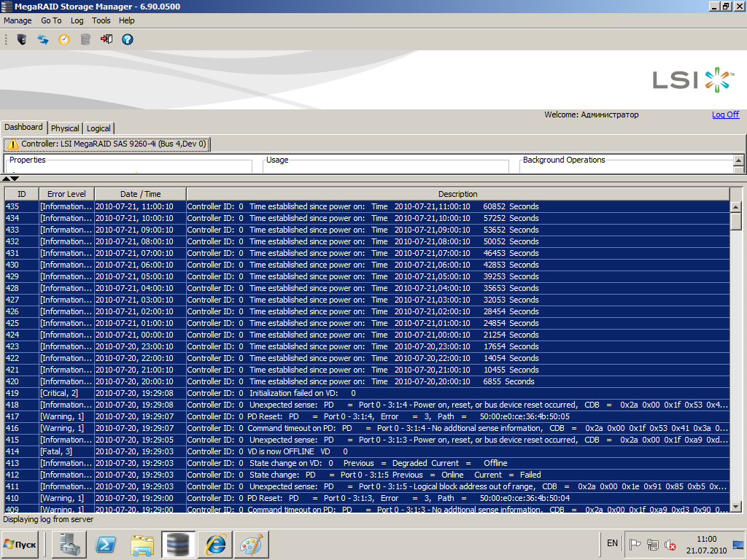Open help with the question mark icon
The width and height of the screenshot is (747, 560).
click(128, 39)
